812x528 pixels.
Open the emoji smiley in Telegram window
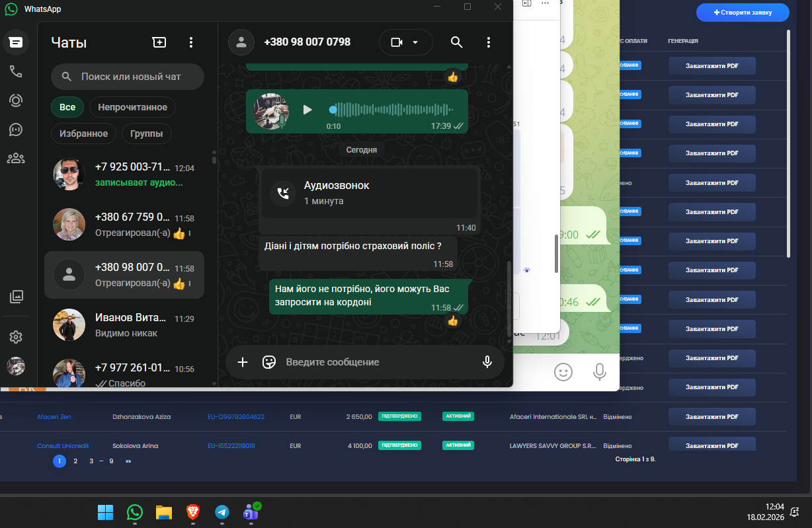pyautogui.click(x=563, y=372)
